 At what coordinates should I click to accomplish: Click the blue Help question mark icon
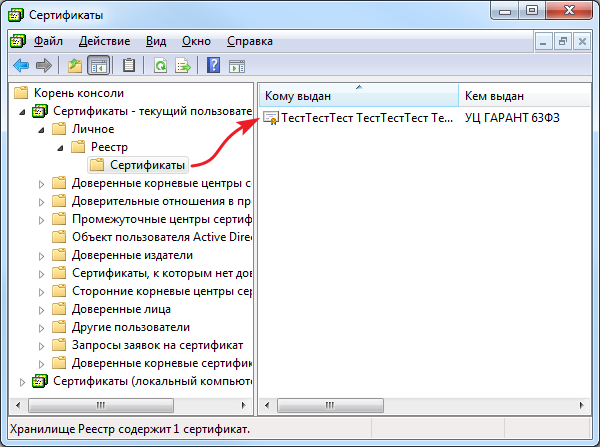[x=213, y=66]
